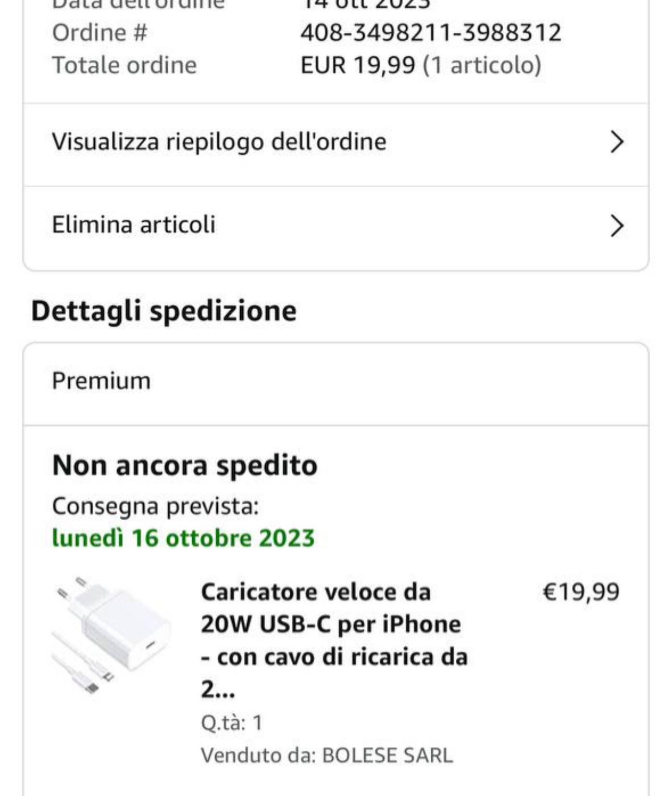Click the Premium shipping label
The width and height of the screenshot is (672, 796).
pyautogui.click(x=101, y=381)
